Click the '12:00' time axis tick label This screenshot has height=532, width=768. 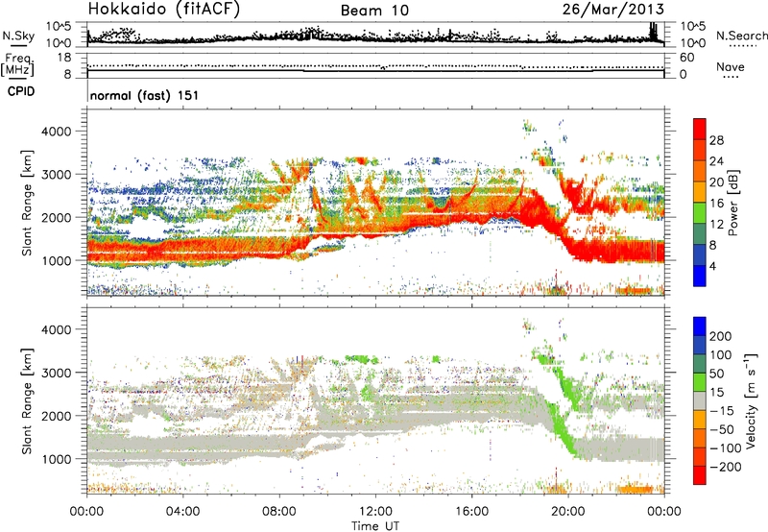click(375, 512)
